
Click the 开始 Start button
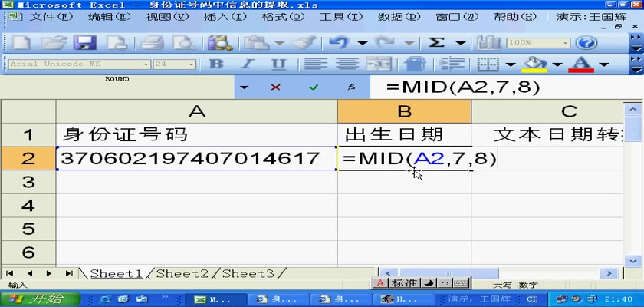pos(38,299)
